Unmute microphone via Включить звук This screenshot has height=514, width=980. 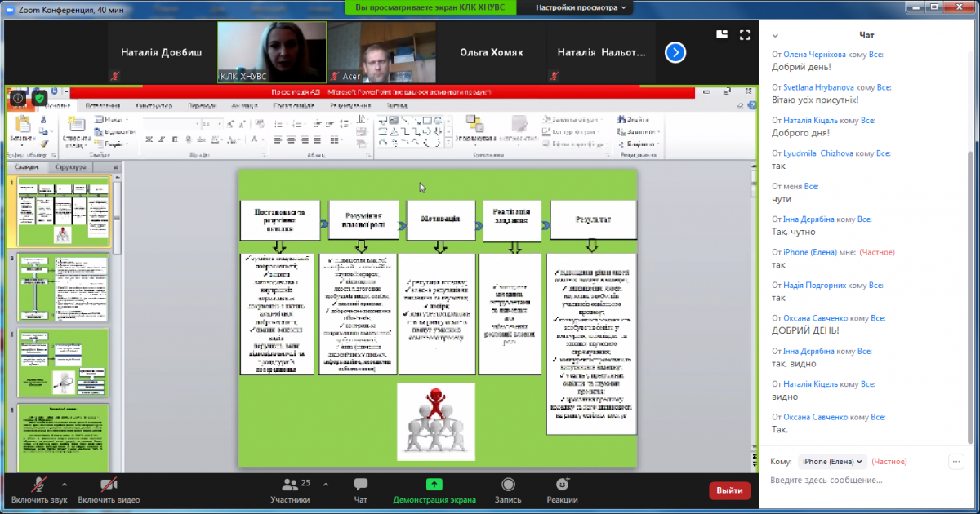[x=38, y=490]
